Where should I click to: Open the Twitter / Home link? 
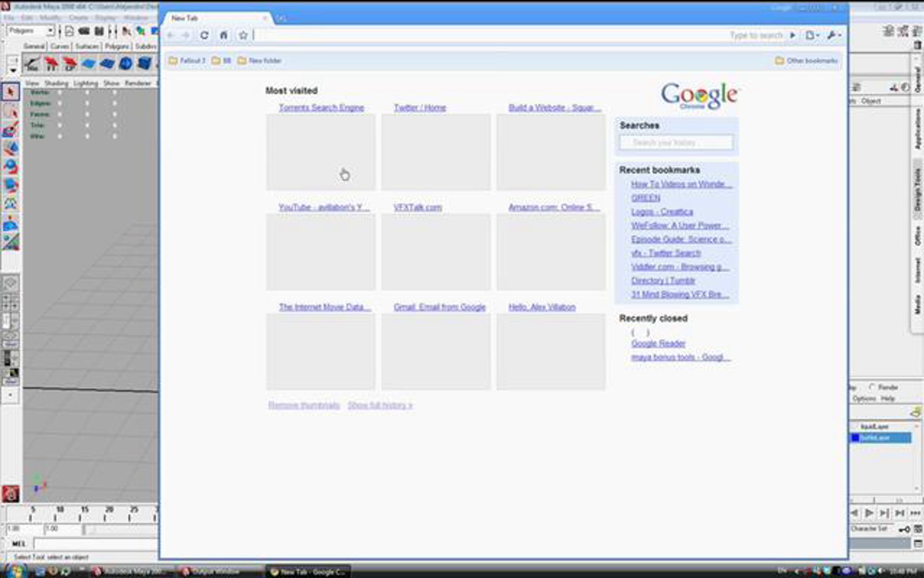pos(420,108)
